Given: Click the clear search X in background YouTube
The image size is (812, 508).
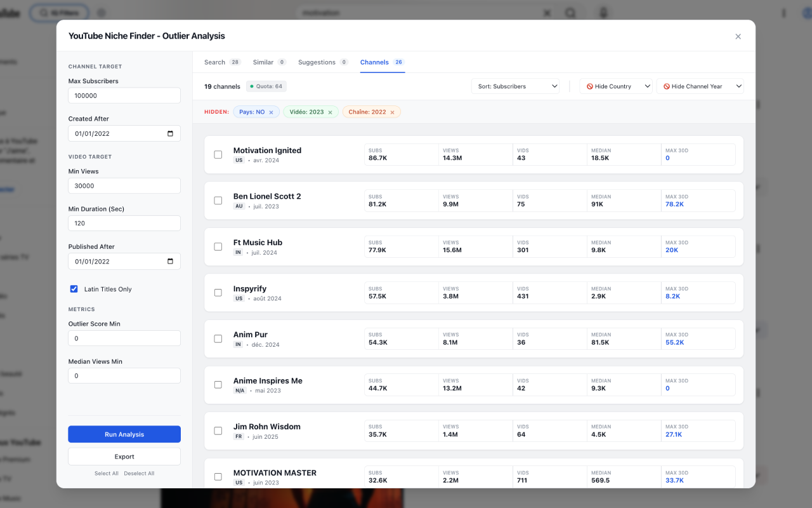Looking at the screenshot, I should click(x=547, y=13).
